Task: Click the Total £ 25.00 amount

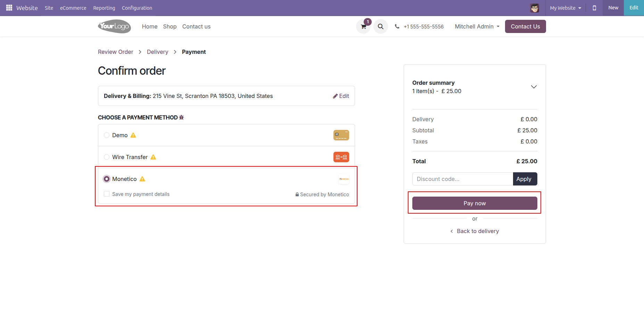Action: tap(527, 161)
